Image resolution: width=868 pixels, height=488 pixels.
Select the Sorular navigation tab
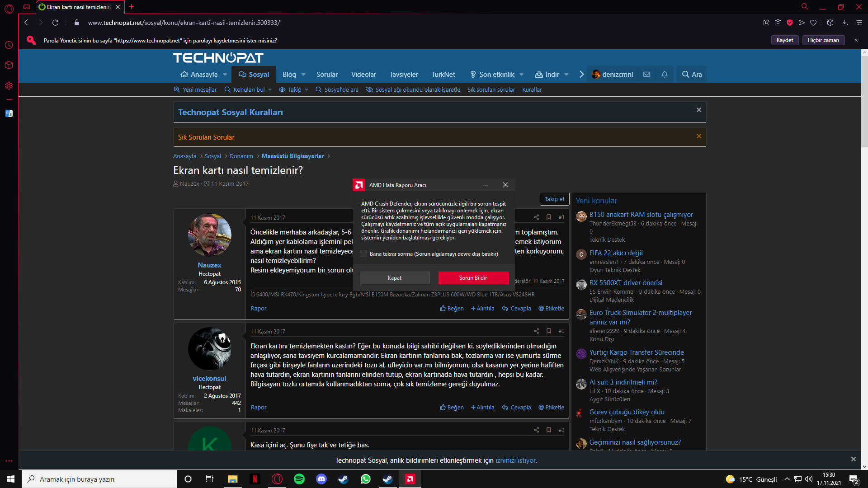pos(327,75)
